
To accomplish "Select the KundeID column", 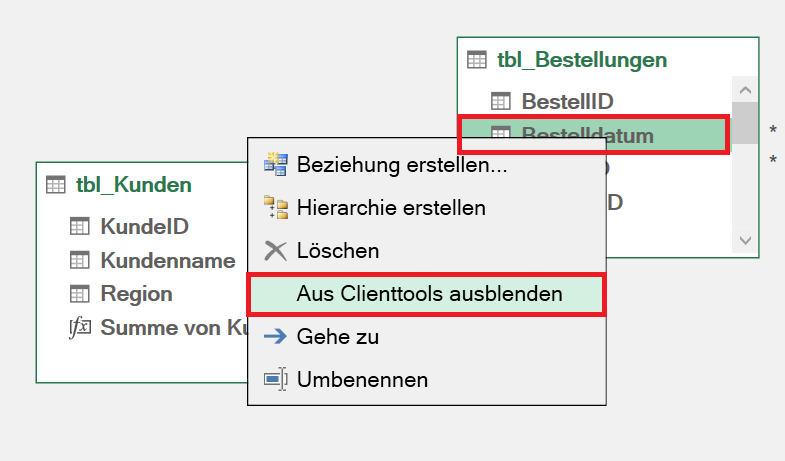I will click(144, 226).
